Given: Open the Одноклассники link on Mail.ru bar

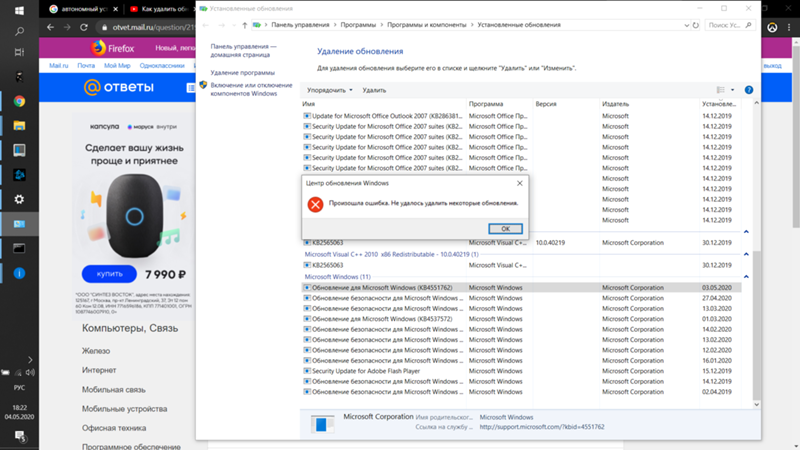Looking at the screenshot, I should coord(162,66).
